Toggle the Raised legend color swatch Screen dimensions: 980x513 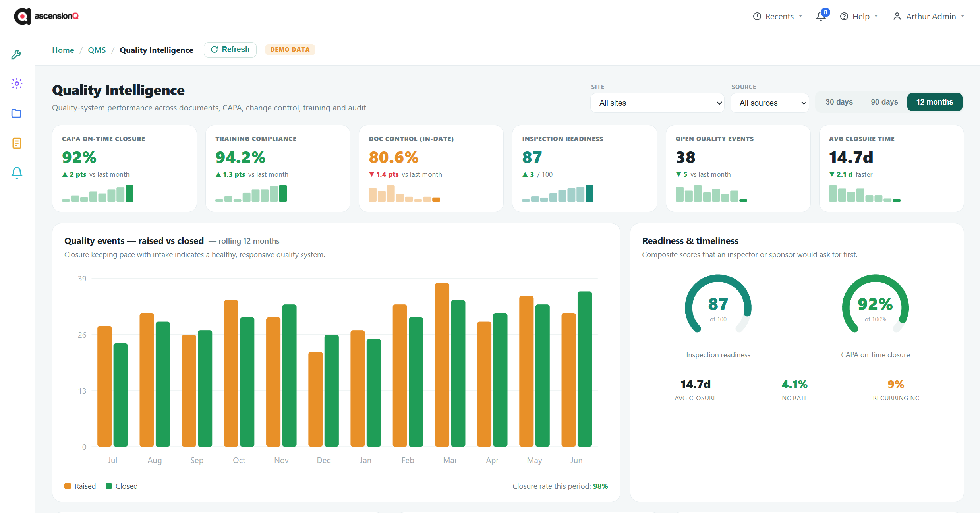68,486
